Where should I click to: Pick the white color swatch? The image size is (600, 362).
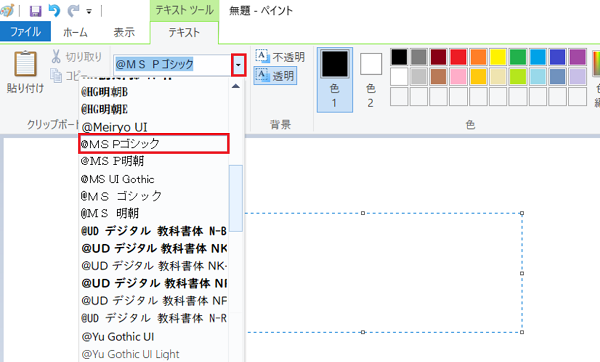pyautogui.click(x=399, y=77)
